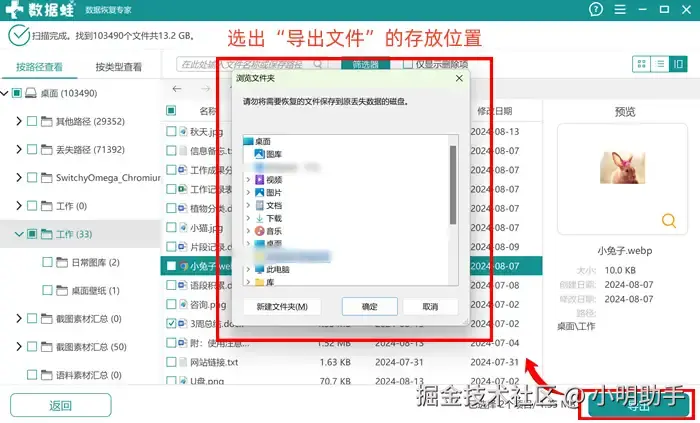Open the help question-mark icon

pyautogui.click(x=596, y=9)
